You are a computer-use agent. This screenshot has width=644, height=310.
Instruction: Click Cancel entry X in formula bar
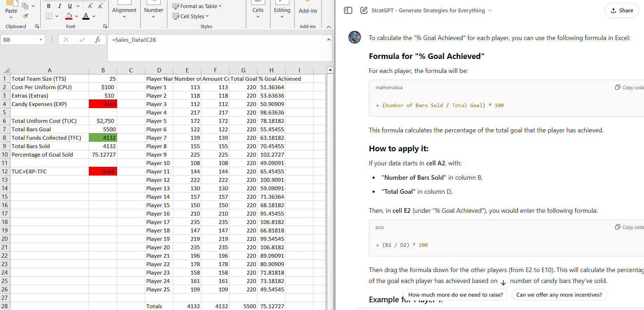66,40
